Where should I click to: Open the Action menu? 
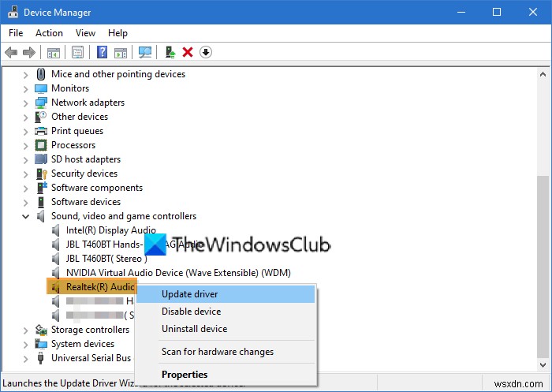click(49, 33)
